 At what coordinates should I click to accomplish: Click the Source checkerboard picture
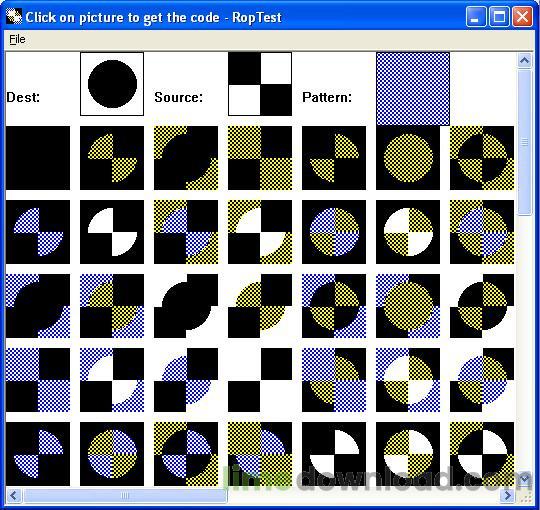click(260, 84)
